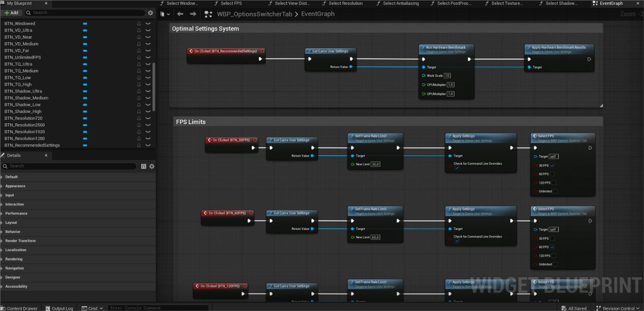Expand the Navigation category in Details
This screenshot has width=644, height=311.
(2, 268)
